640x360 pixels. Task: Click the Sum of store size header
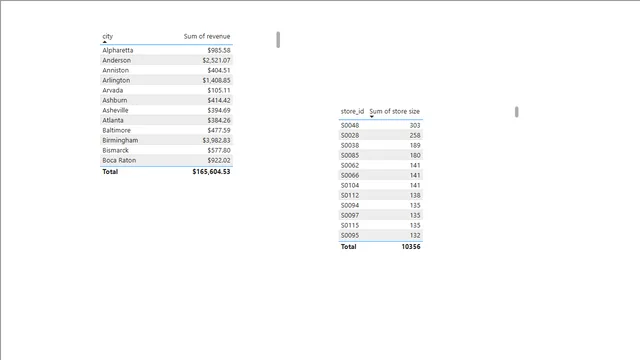click(x=394, y=111)
